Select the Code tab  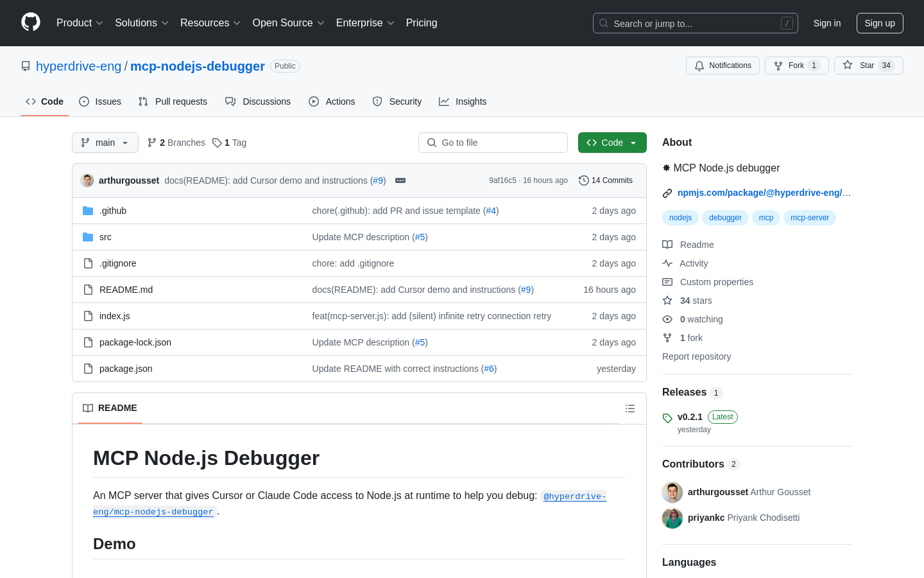[x=45, y=101]
